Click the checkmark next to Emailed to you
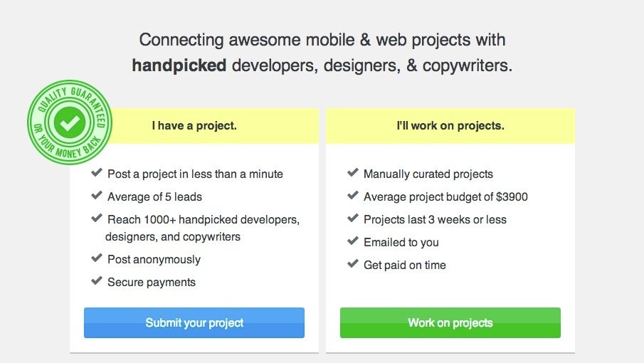The height and width of the screenshot is (363, 644). pyautogui.click(x=353, y=241)
